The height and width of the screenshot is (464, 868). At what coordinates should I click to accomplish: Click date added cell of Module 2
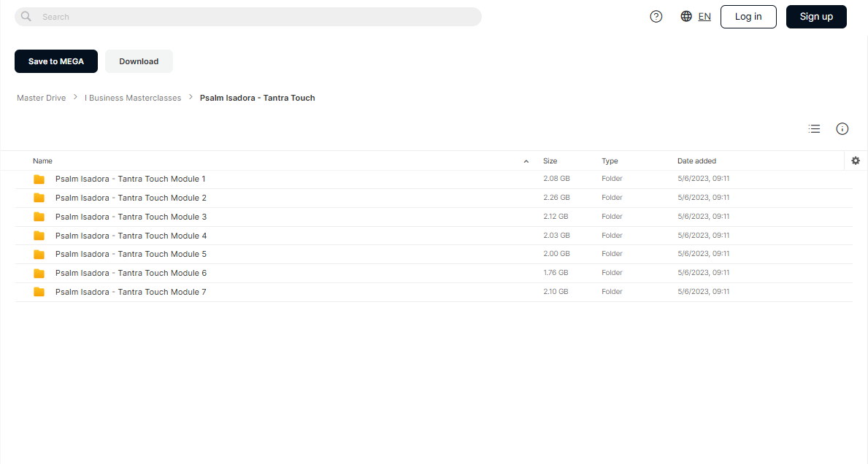point(703,198)
